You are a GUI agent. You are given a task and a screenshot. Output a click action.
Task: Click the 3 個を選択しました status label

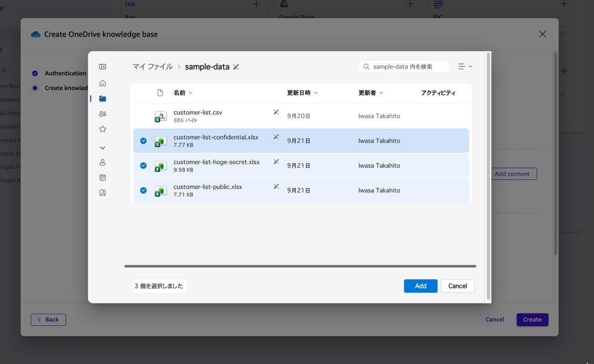click(x=159, y=286)
